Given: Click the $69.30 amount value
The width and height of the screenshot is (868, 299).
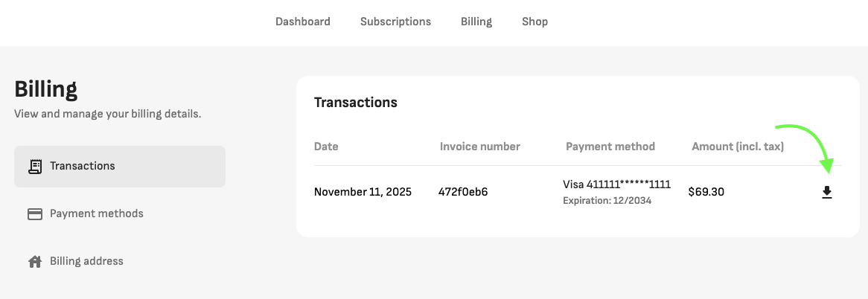Looking at the screenshot, I should 706,192.
